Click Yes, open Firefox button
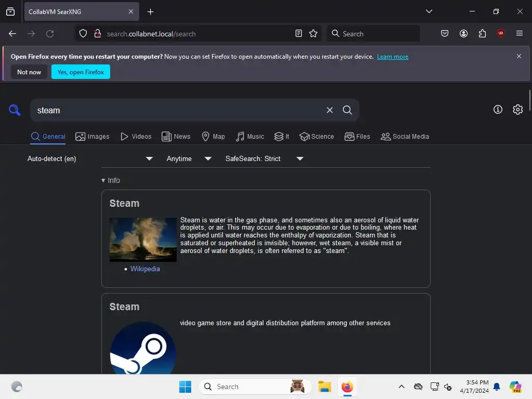This screenshot has width=532, height=399. coord(81,72)
